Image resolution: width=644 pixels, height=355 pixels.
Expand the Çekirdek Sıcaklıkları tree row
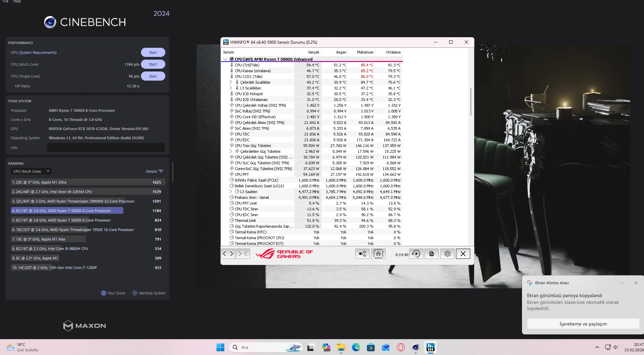click(231, 82)
